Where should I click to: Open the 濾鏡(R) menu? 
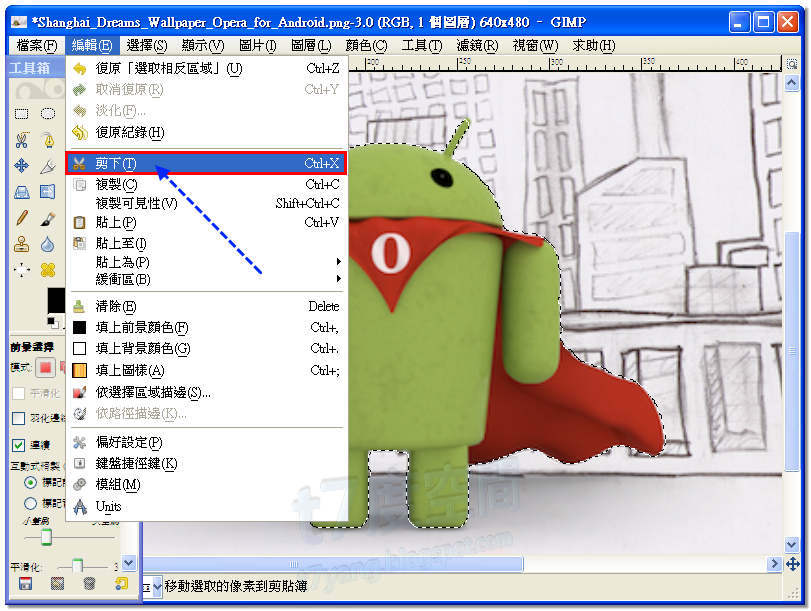coord(477,46)
